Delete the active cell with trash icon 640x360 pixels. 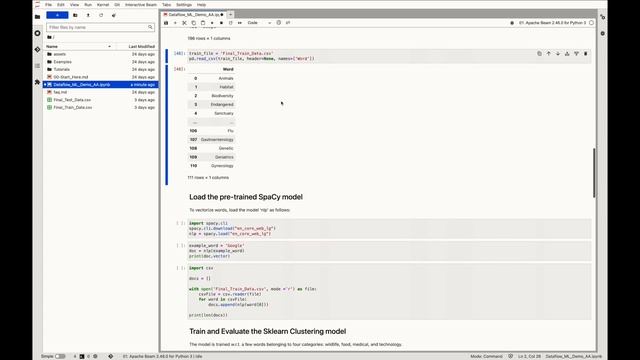coord(586,53)
